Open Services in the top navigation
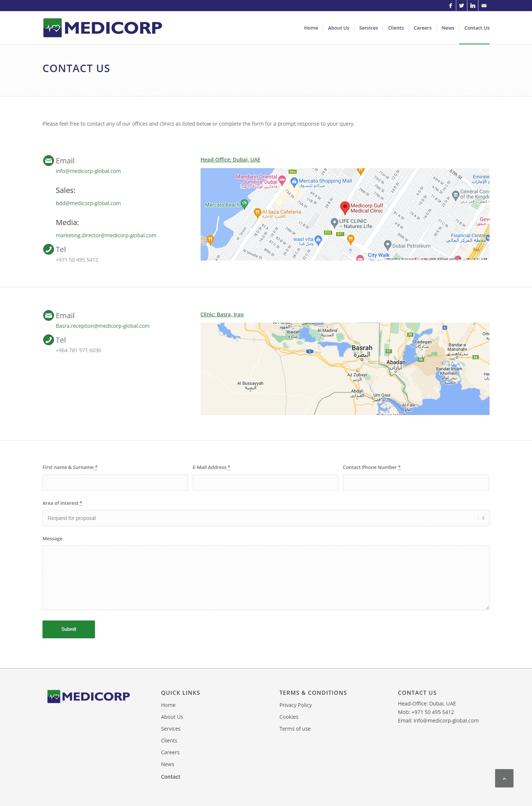Viewport: 532px width, 806px height. pyautogui.click(x=368, y=28)
